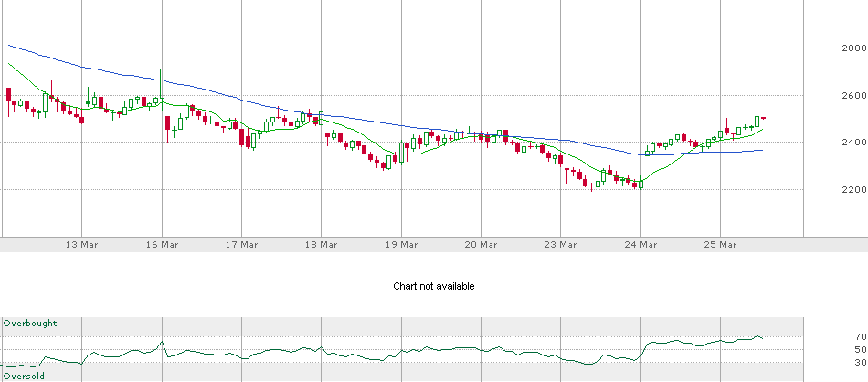Viewport: 868px width, 382px height.
Task: Click the last green candlestick on 25 Mar
Action: 757,122
